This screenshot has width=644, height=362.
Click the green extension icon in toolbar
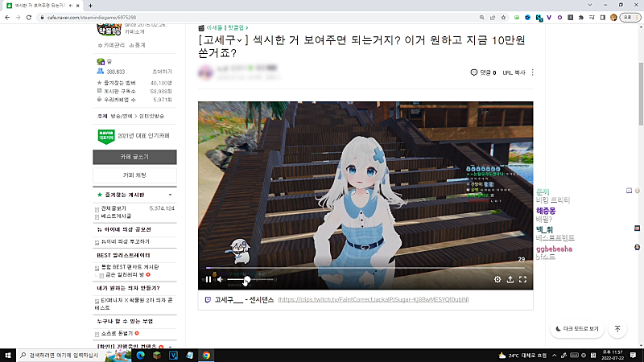click(x=517, y=17)
